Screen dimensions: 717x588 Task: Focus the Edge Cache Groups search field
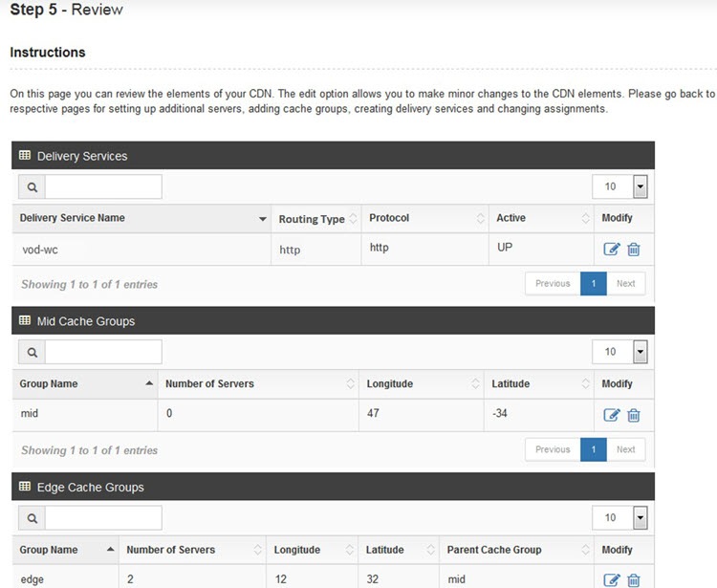[103, 518]
